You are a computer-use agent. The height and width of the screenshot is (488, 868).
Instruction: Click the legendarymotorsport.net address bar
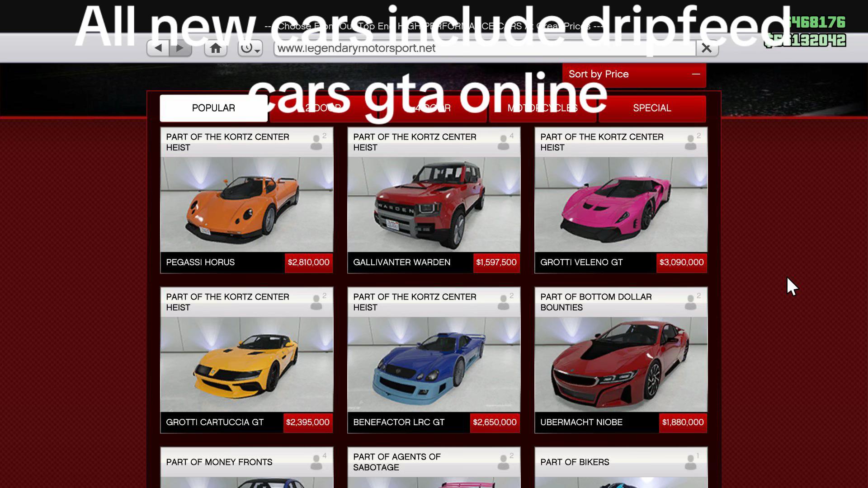pos(485,48)
